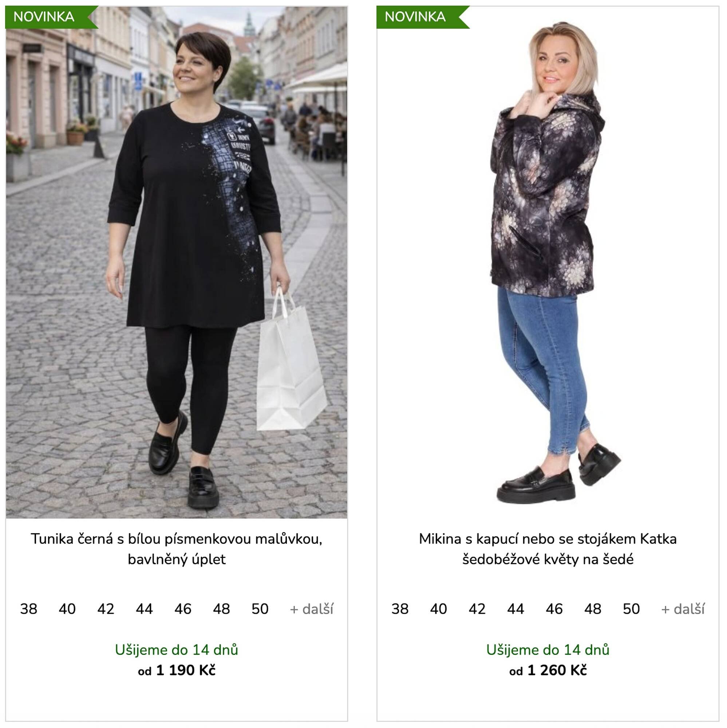
Task: Select size 48 for the Katka hoodie
Action: (x=593, y=609)
